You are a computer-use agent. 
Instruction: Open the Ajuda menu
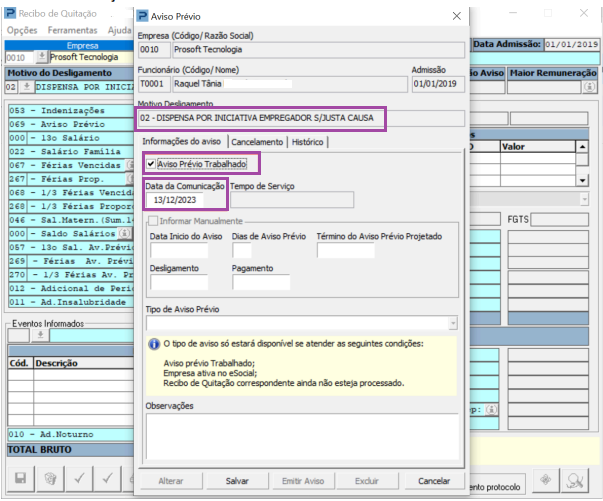pos(119,30)
